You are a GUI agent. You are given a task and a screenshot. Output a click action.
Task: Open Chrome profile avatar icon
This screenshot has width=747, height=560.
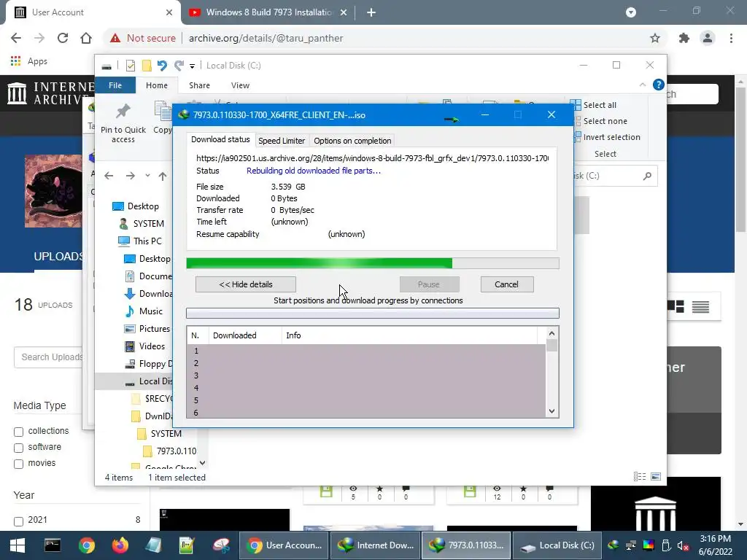[x=708, y=38]
